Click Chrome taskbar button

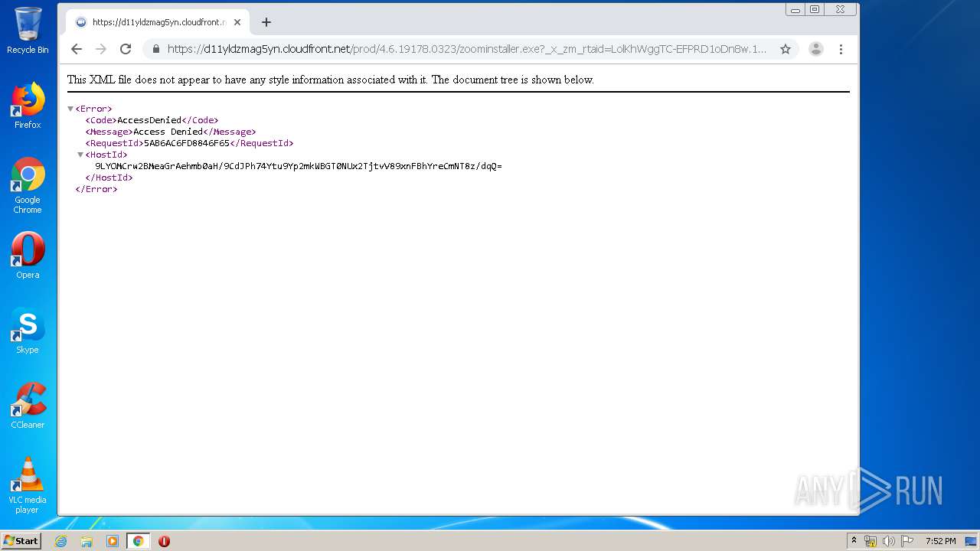[x=138, y=541]
